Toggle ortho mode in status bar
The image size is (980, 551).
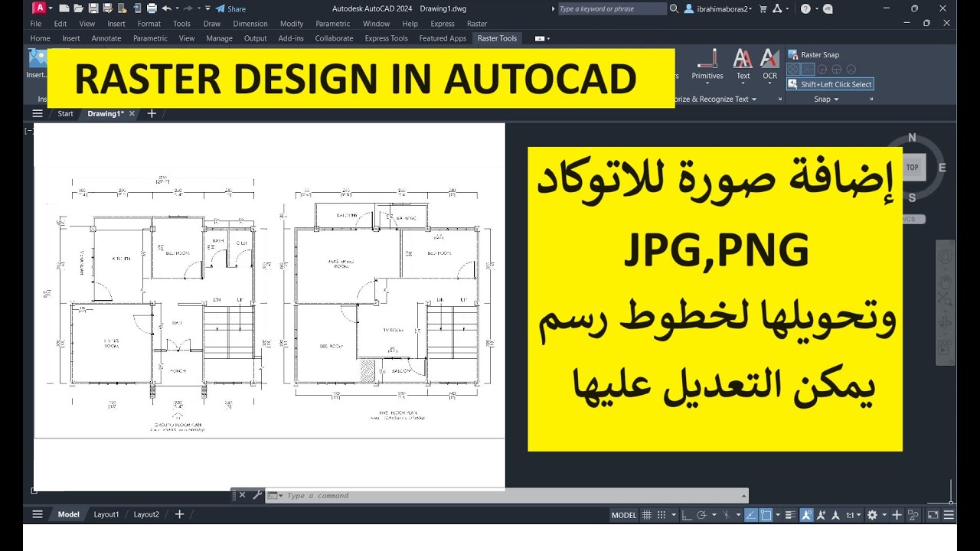click(x=686, y=515)
